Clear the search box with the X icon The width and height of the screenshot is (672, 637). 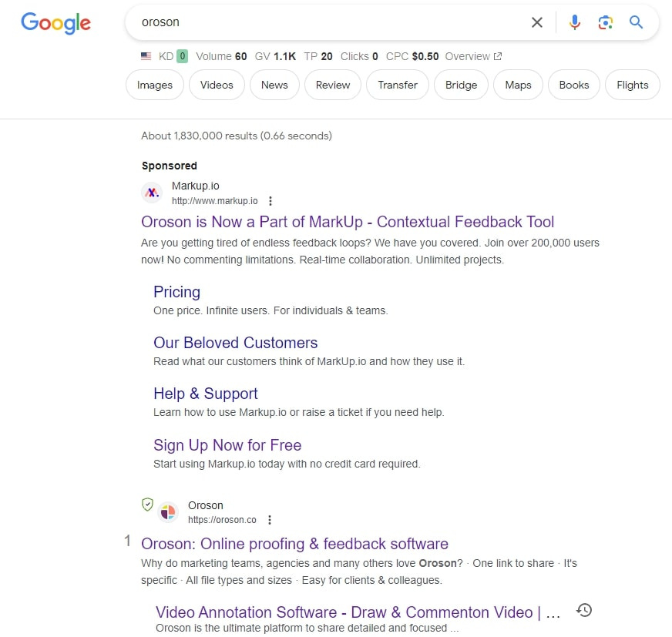click(x=536, y=22)
